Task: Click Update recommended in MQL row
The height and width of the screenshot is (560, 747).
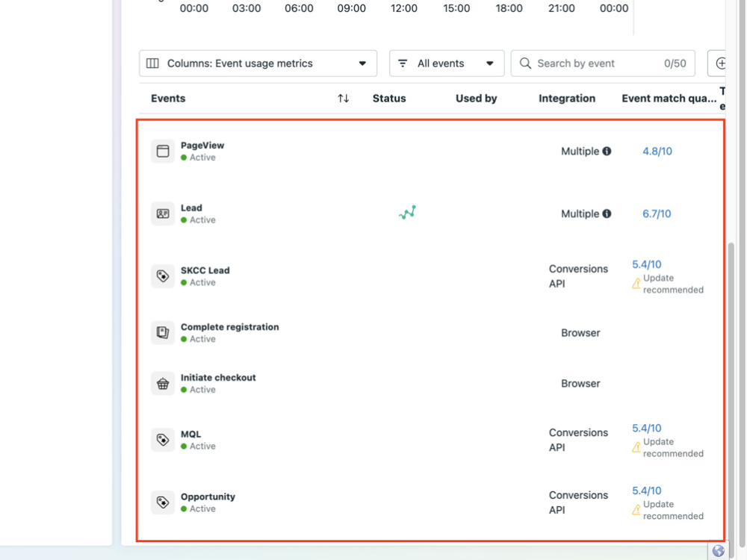Action: (x=673, y=447)
